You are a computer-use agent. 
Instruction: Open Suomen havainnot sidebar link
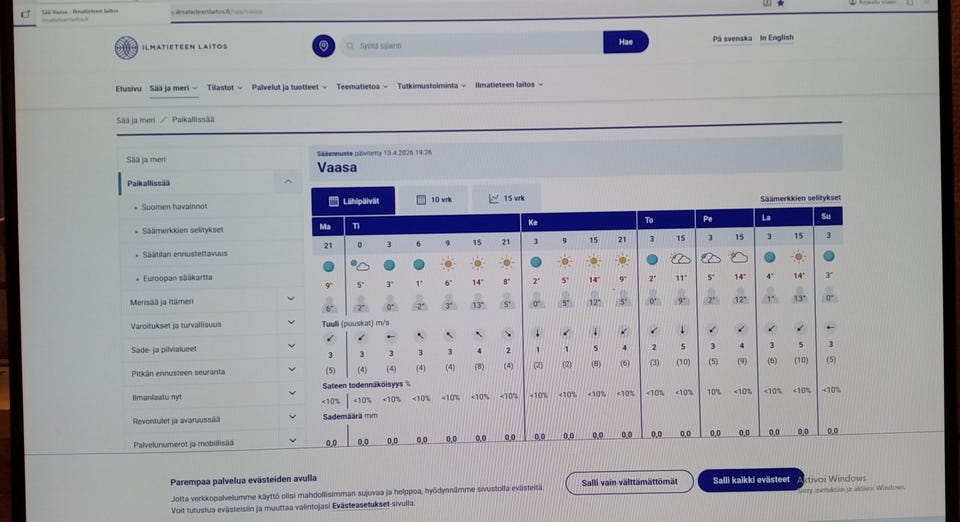174,207
